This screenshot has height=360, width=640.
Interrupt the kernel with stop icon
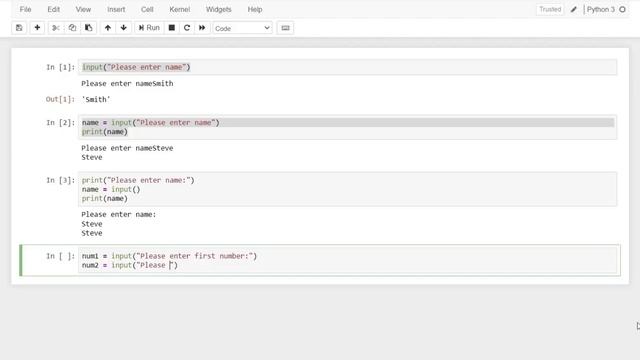click(x=172, y=28)
